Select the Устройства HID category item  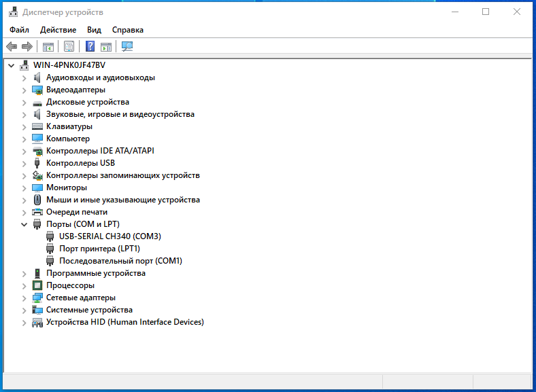124,322
